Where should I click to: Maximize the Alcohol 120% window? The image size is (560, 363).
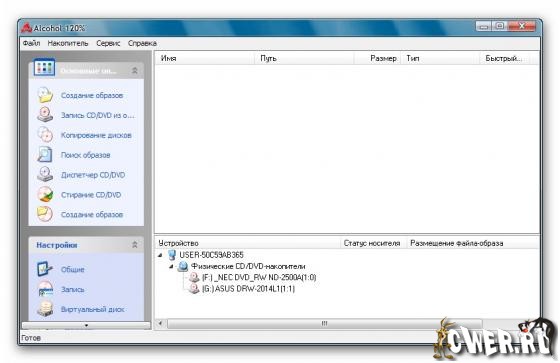[x=500, y=26]
